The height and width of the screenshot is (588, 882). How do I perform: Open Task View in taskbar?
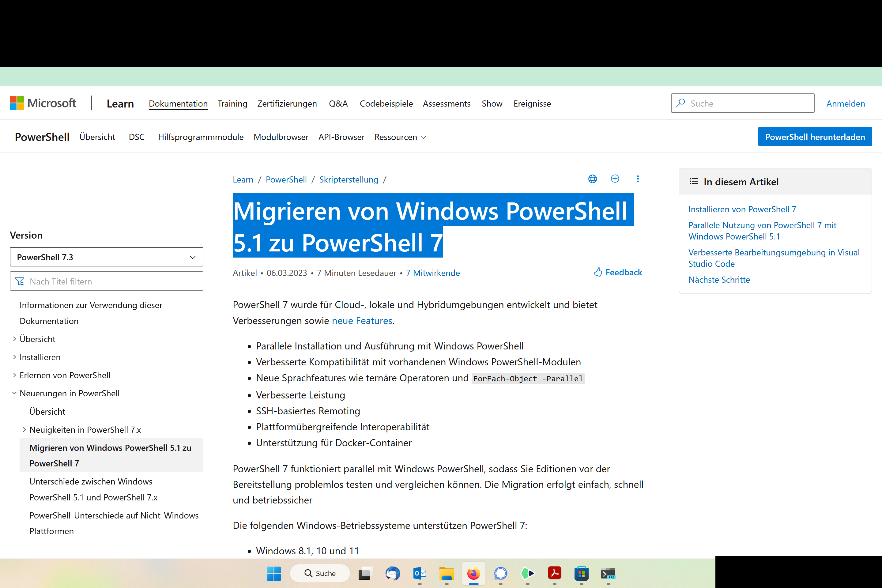(x=366, y=573)
